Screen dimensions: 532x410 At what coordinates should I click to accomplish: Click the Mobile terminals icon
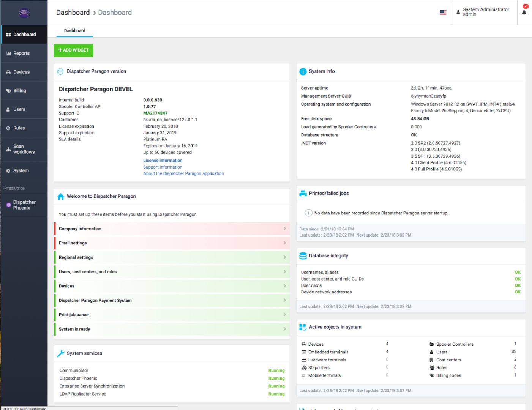pos(303,375)
